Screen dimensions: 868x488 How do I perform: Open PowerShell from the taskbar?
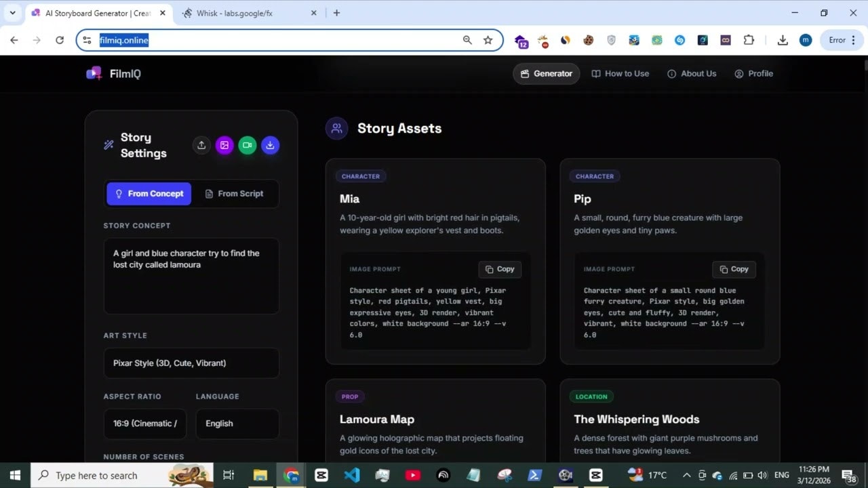tap(535, 475)
